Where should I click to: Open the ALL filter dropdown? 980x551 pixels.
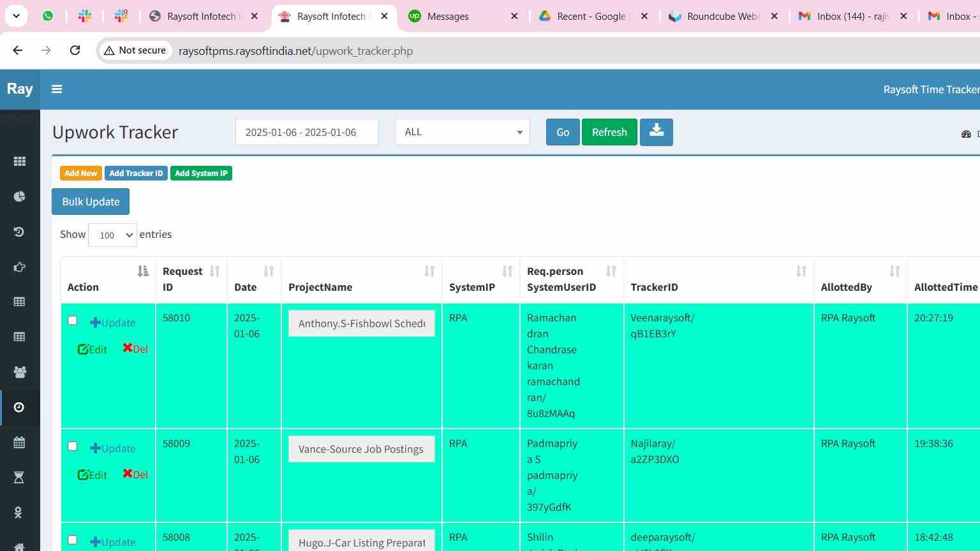[462, 132]
